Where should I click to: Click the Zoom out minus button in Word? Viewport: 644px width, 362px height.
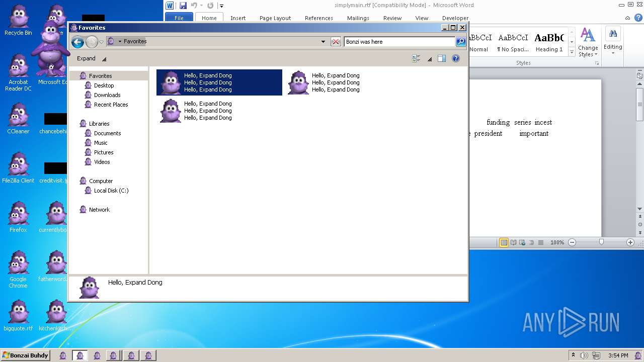572,242
